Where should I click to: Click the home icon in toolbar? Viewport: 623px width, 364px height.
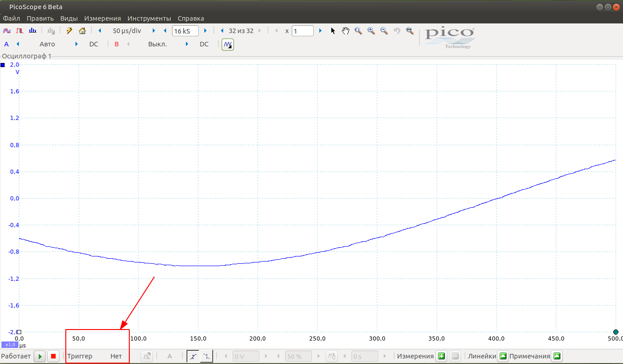tap(82, 31)
